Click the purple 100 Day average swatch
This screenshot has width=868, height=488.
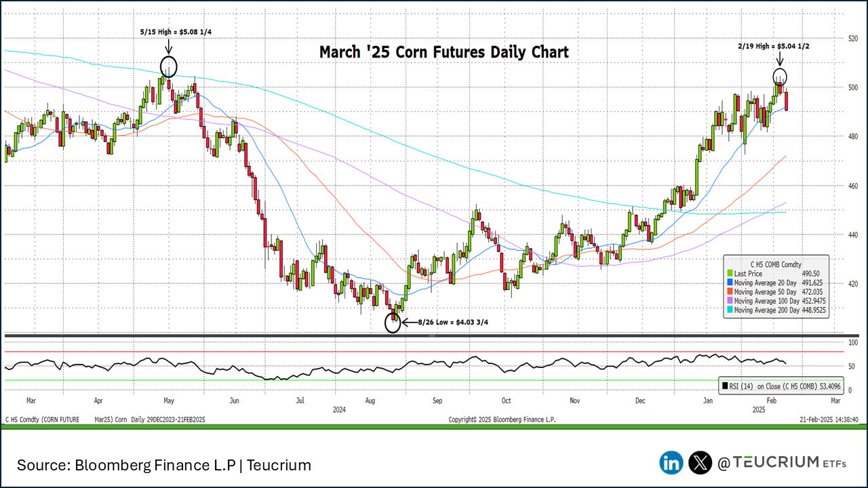click(729, 301)
